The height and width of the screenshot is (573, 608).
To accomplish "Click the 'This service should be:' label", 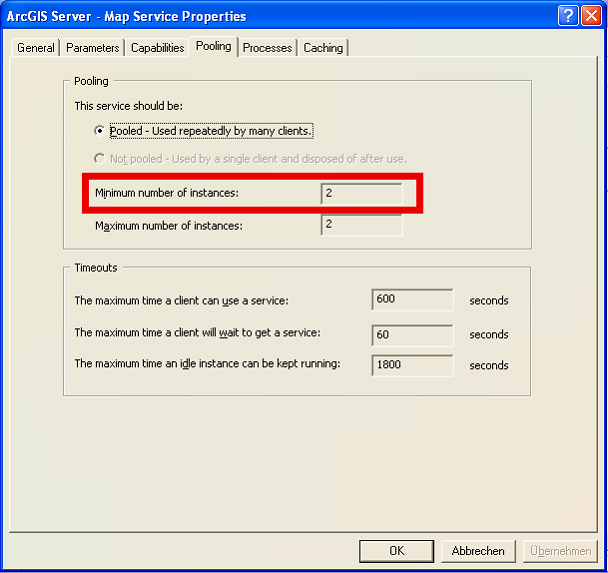I will tap(128, 106).
